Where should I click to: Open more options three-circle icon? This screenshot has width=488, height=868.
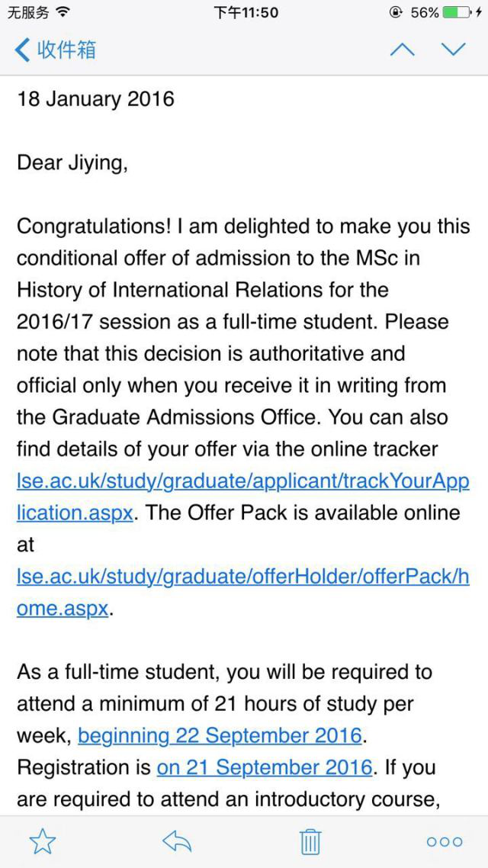coord(445,841)
